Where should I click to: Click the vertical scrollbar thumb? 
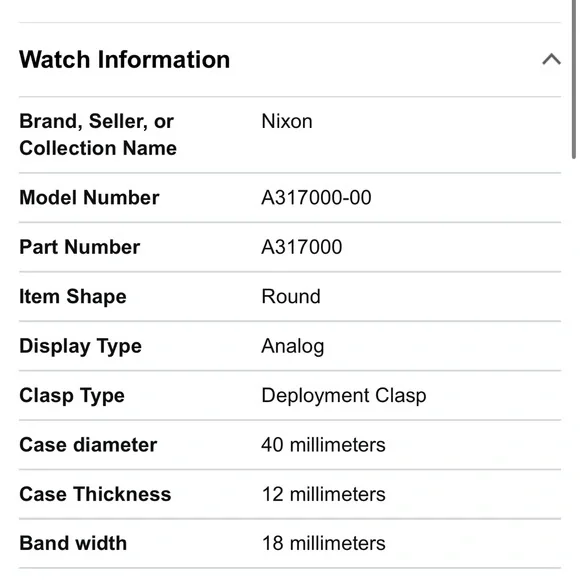[574, 79]
